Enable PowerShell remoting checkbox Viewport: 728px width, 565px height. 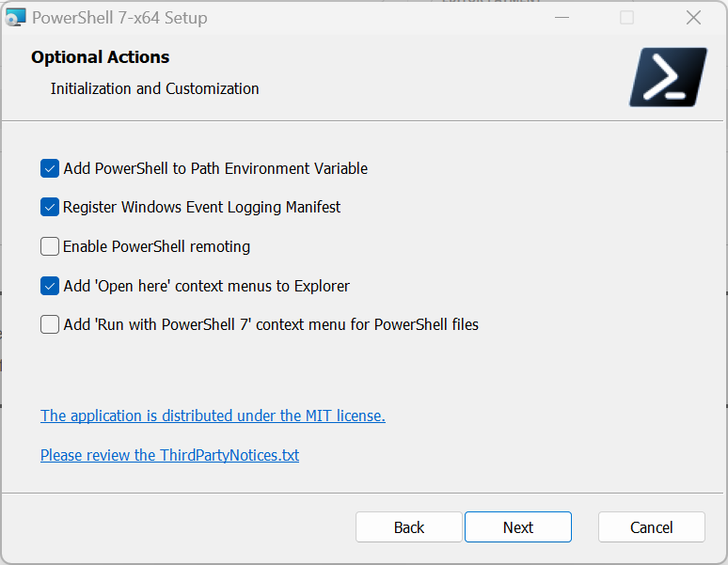coord(50,246)
